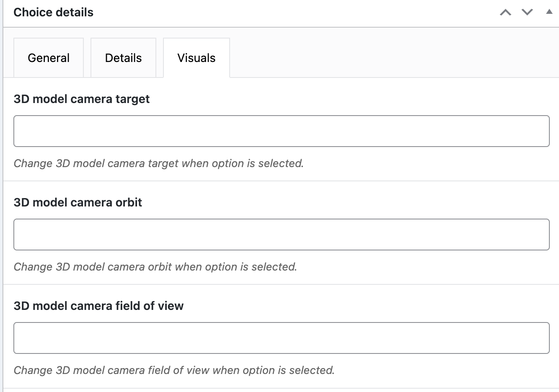Click the Choice details panel title
This screenshot has height=392, width=559.
pyautogui.click(x=53, y=13)
